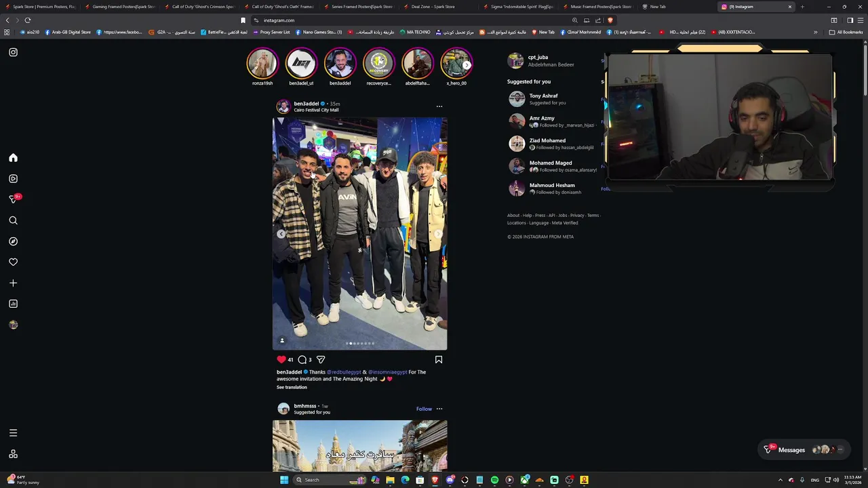Image resolution: width=868 pixels, height=488 pixels.
Task: Open the Dashboard chart icon in sidebar
Action: (x=13, y=304)
